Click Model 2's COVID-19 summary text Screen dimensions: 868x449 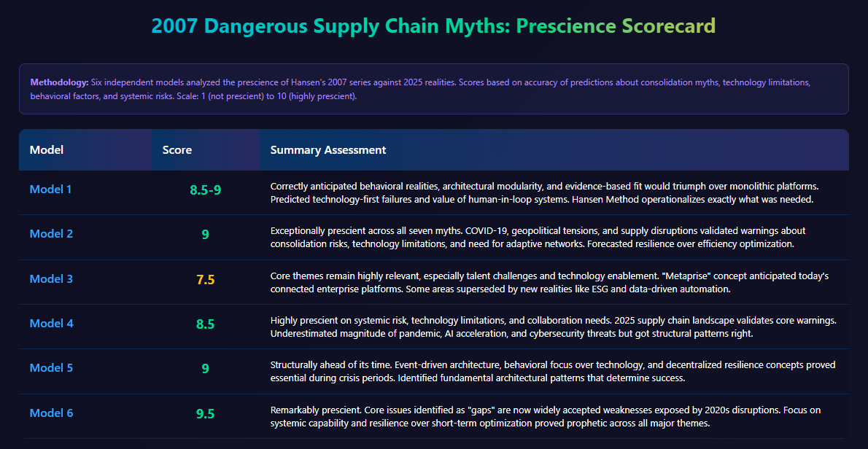tap(538, 238)
